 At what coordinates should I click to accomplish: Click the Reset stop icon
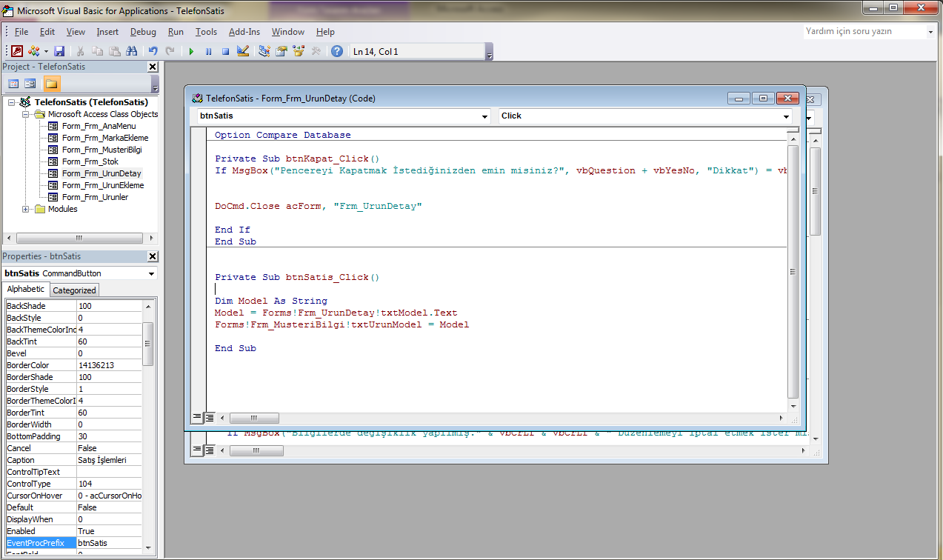click(225, 51)
